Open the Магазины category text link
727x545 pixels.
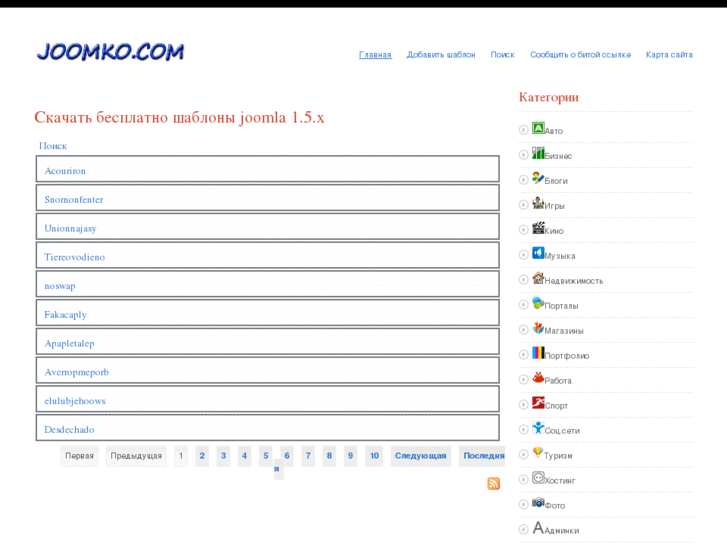(564, 331)
